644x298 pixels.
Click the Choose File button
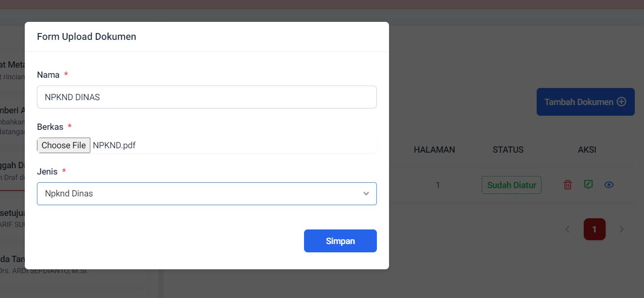point(64,145)
